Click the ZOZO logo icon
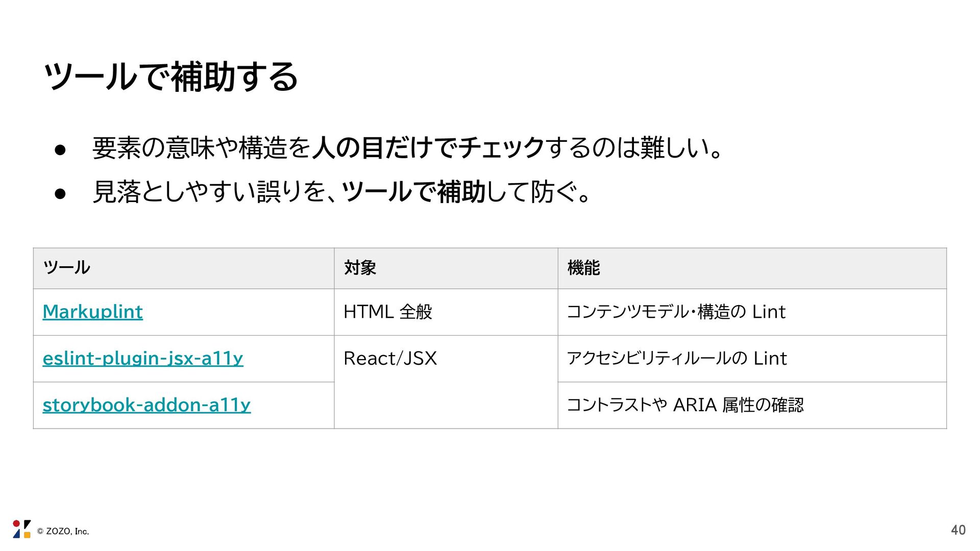Viewport: 980px width, 551px height. [21, 530]
